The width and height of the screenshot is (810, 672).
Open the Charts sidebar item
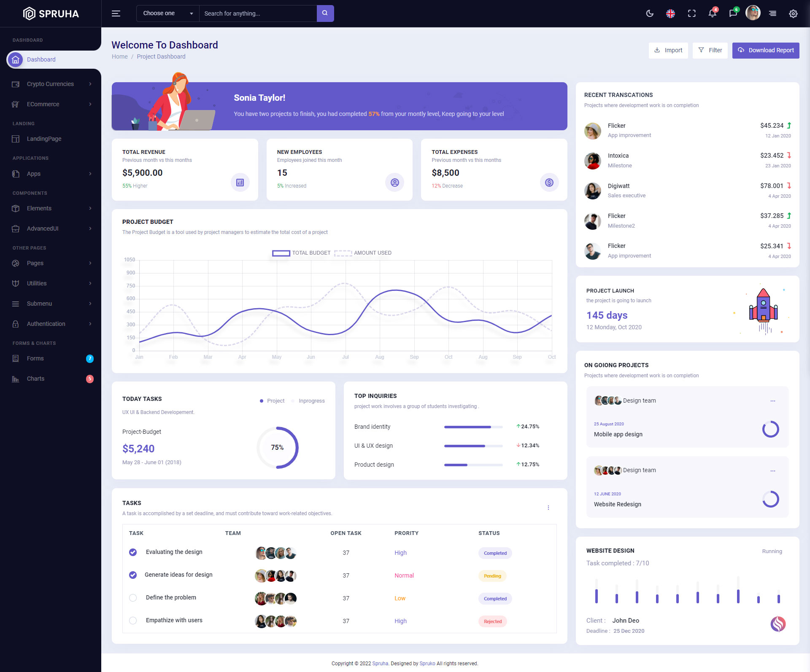click(35, 379)
